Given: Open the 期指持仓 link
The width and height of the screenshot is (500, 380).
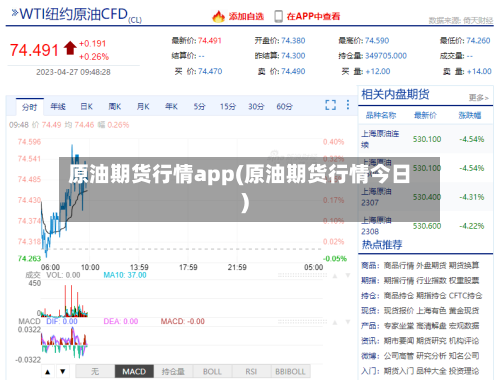Looking at the screenshot, I should (x=431, y=296).
